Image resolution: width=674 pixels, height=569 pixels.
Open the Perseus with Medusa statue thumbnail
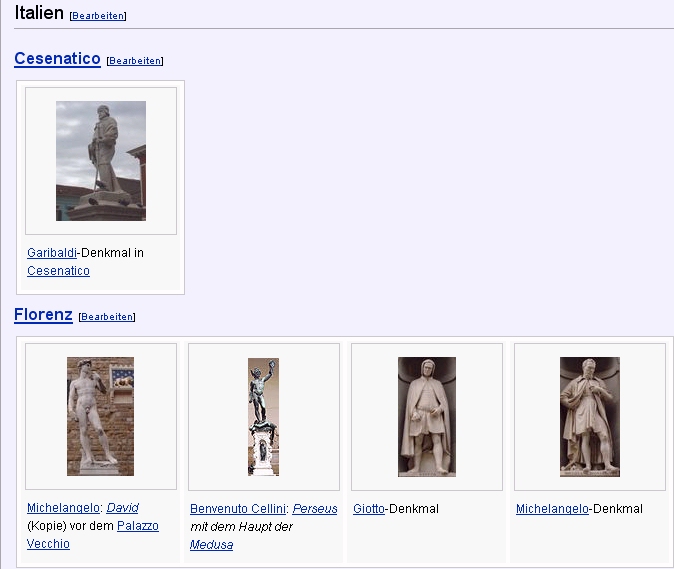[263, 416]
